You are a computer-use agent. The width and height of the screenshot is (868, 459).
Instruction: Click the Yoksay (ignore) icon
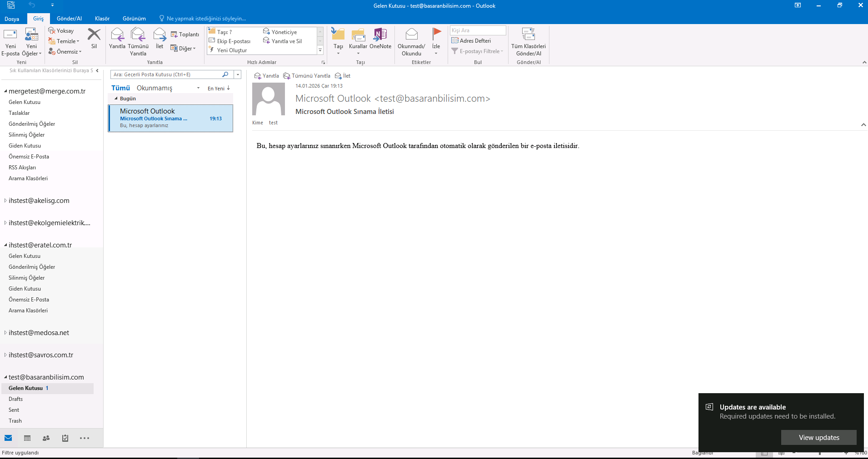(52, 30)
